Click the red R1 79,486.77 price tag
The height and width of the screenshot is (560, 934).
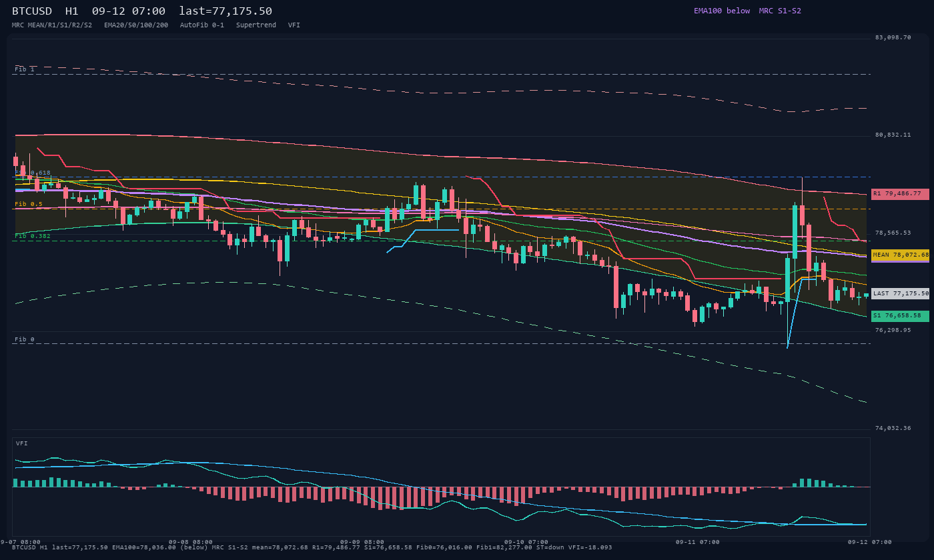pos(900,194)
